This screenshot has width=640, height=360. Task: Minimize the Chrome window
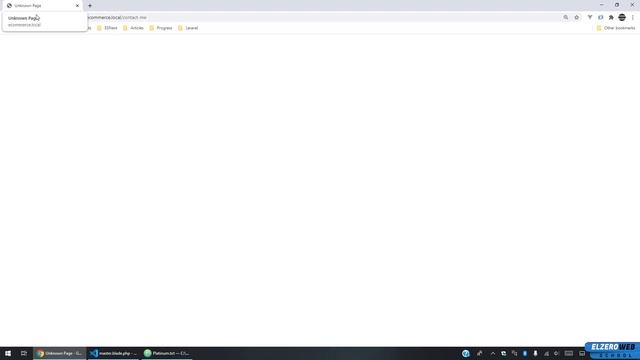(602, 5)
